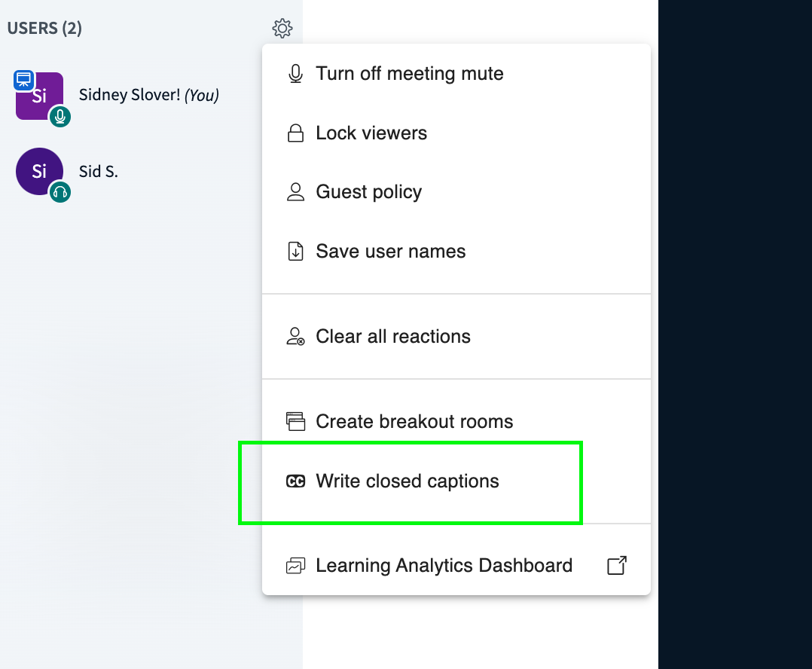Click the clear reactions person icon
Viewport: 812px width, 669px height.
295,337
